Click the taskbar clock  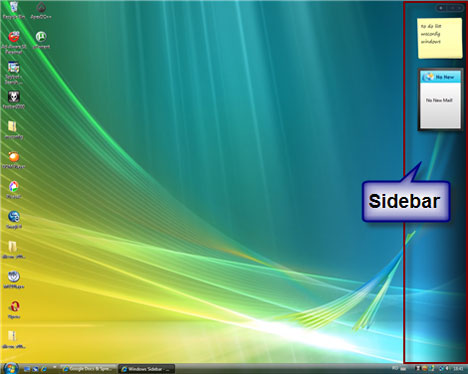point(458,369)
